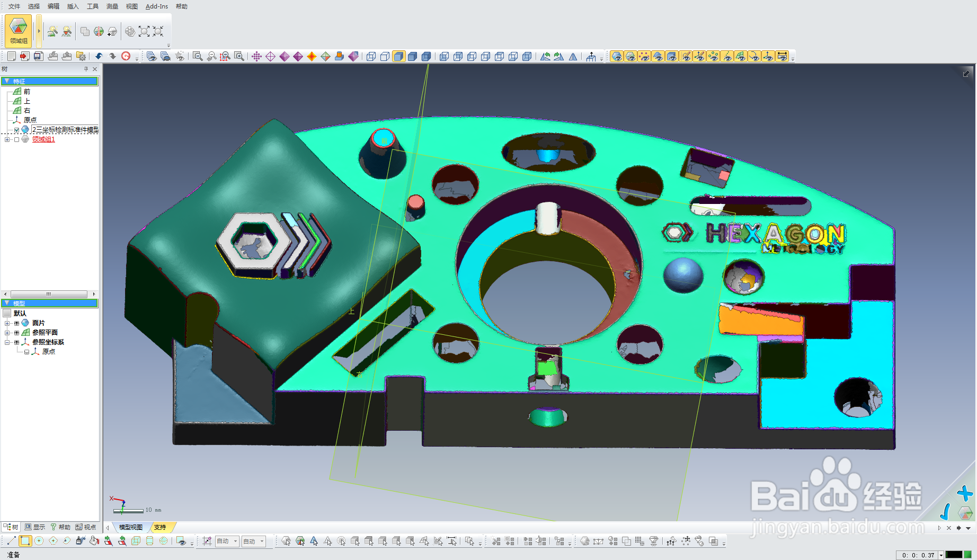The height and width of the screenshot is (560, 977).
Task: Click the expand viewport arrow at top right
Action: [x=966, y=74]
